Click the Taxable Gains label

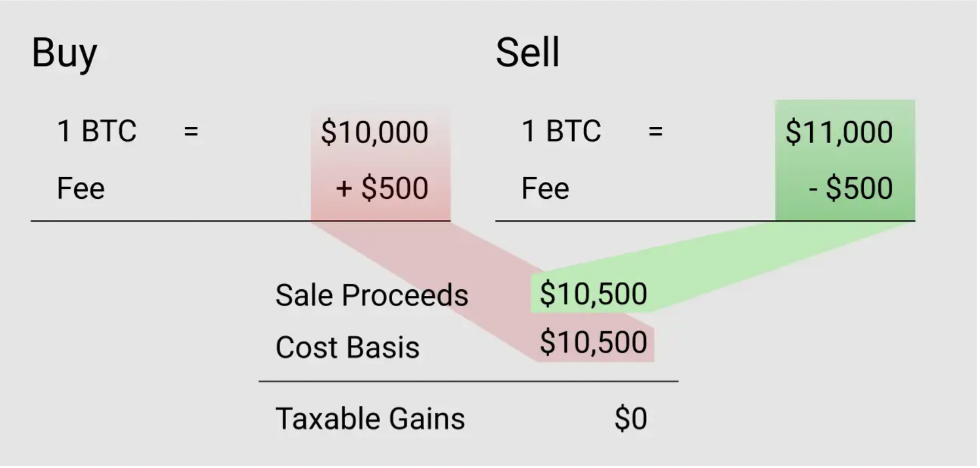(x=370, y=418)
